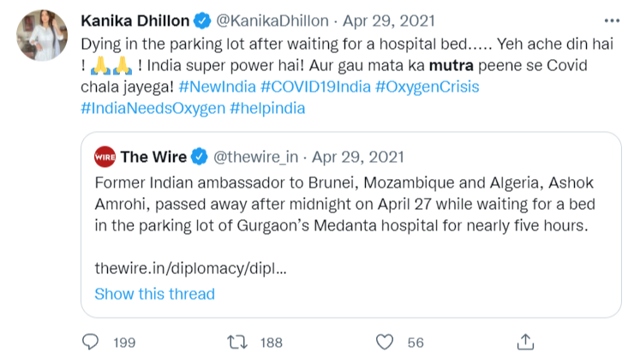Image resolution: width=640 pixels, height=364 pixels.
Task: Follow the #OxygenCrisis hashtag link
Action: 426,87
